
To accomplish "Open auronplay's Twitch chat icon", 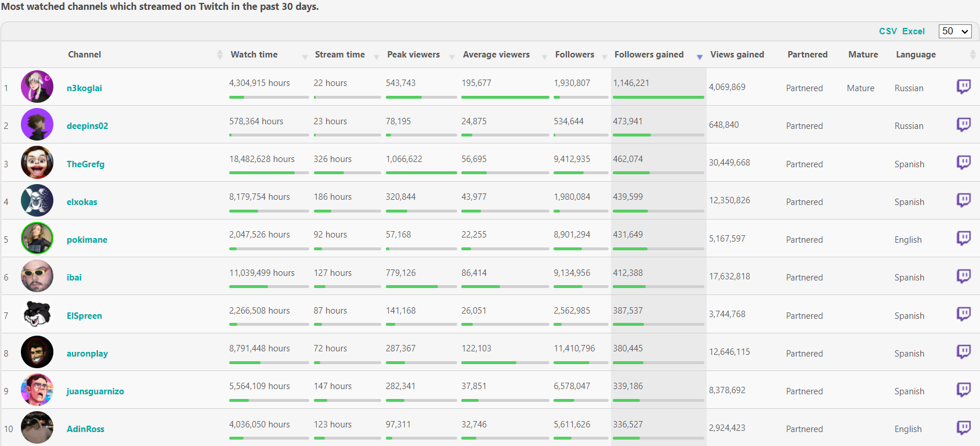I will coord(963,351).
